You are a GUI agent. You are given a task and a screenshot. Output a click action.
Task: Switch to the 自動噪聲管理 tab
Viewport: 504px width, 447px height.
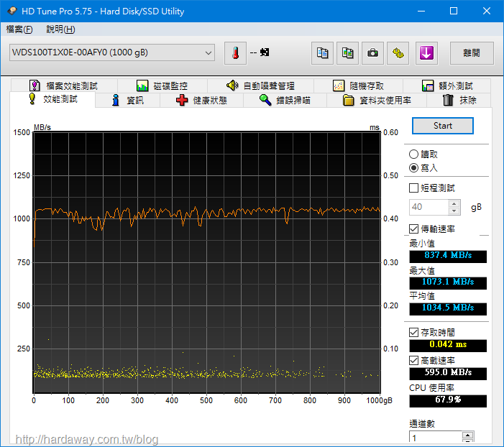[x=260, y=86]
